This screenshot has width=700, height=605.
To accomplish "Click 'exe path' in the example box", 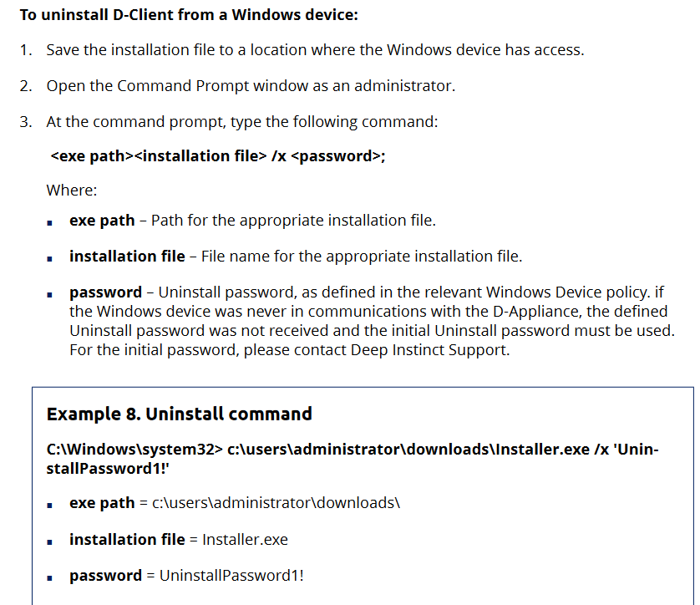I will pos(102,503).
